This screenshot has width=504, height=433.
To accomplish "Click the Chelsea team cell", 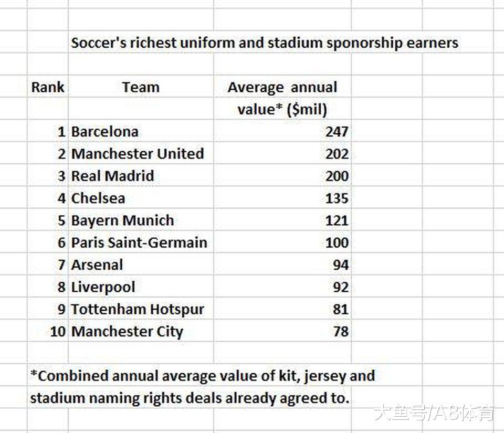I will point(98,198).
